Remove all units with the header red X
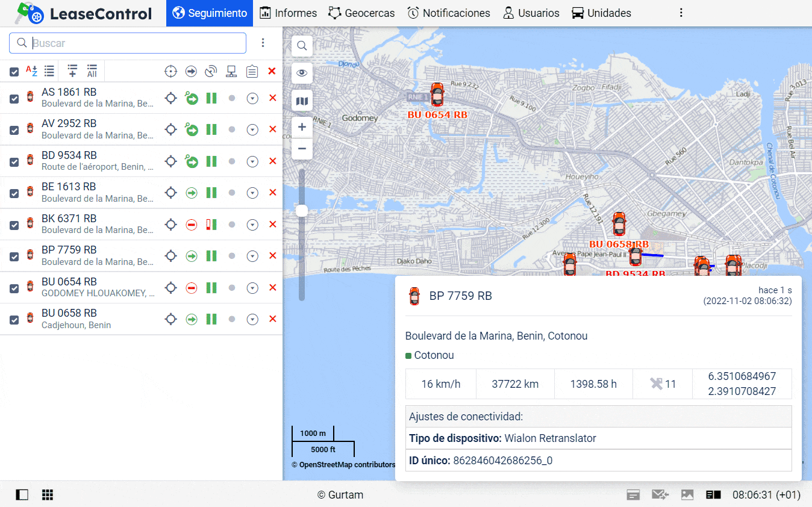 [272, 71]
